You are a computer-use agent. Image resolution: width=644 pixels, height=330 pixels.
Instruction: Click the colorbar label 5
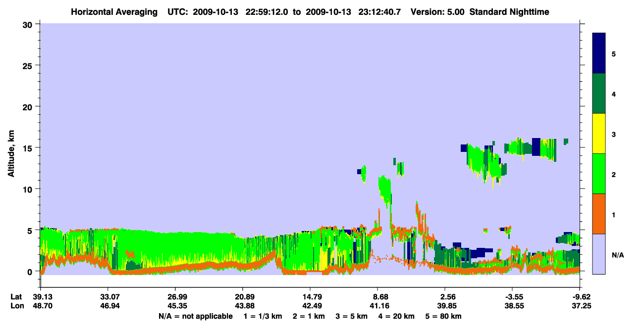pos(613,53)
